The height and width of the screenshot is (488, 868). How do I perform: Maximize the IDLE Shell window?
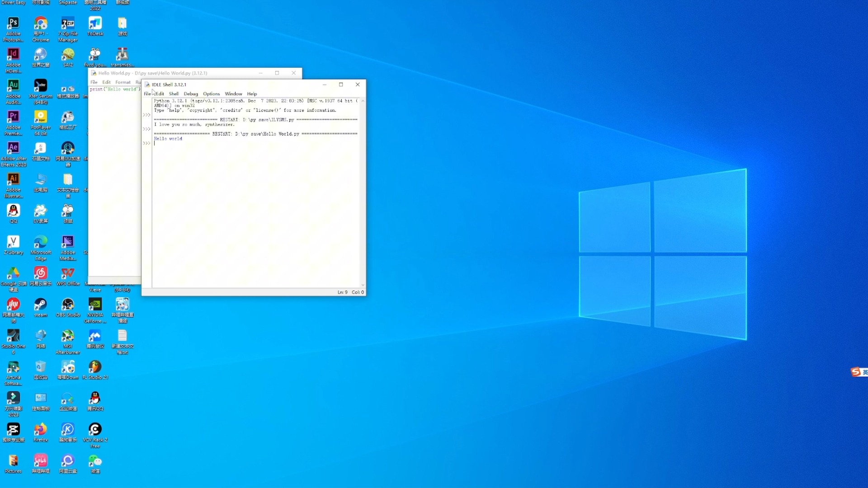point(341,84)
